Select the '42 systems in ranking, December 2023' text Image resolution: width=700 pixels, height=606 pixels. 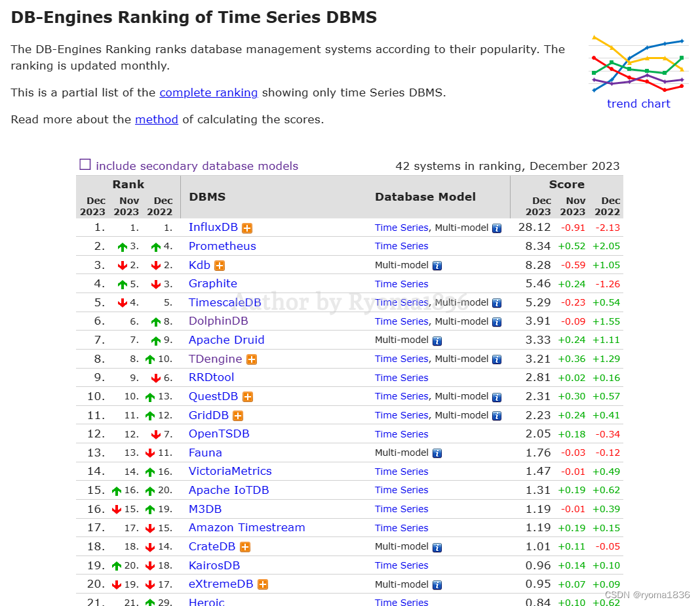coord(507,166)
